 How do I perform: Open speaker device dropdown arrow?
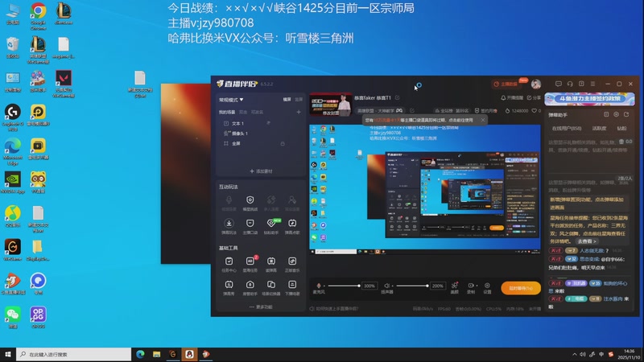coord(393,286)
